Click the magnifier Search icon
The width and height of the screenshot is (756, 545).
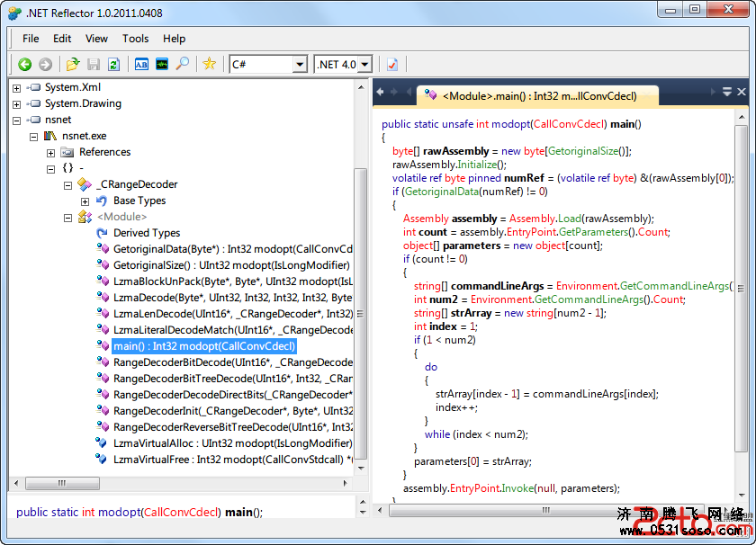182,64
